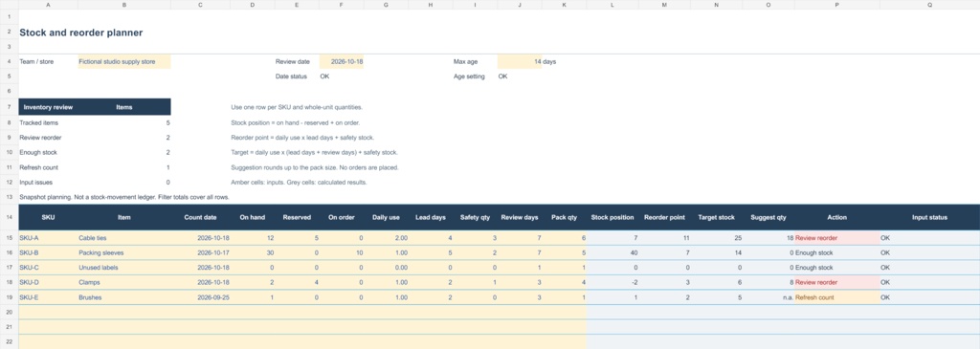Select column header P

pos(836,5)
